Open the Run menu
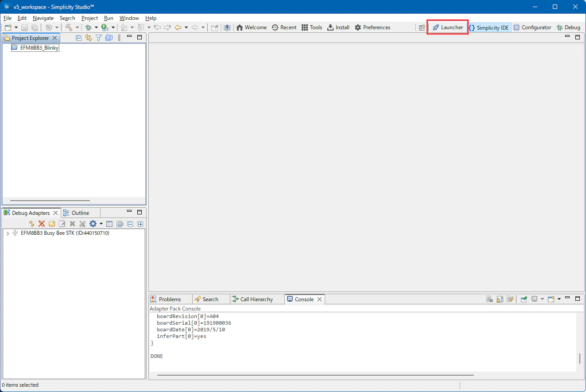The width and height of the screenshot is (586, 392). [x=109, y=18]
